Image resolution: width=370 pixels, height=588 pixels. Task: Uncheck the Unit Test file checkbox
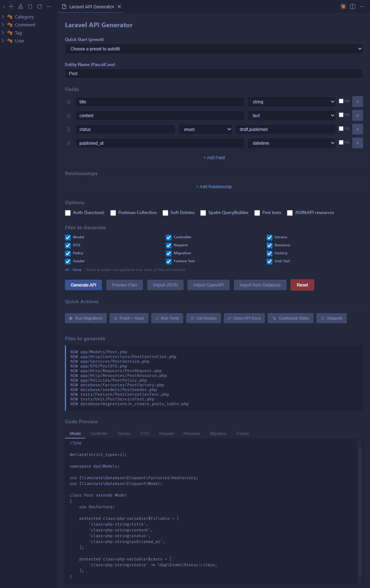(270, 262)
